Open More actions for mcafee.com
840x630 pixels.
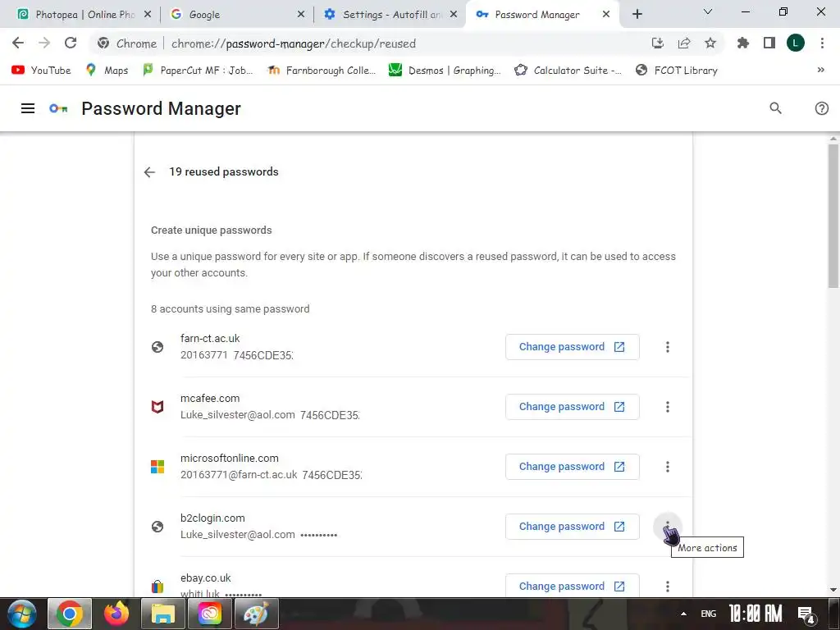pos(668,407)
